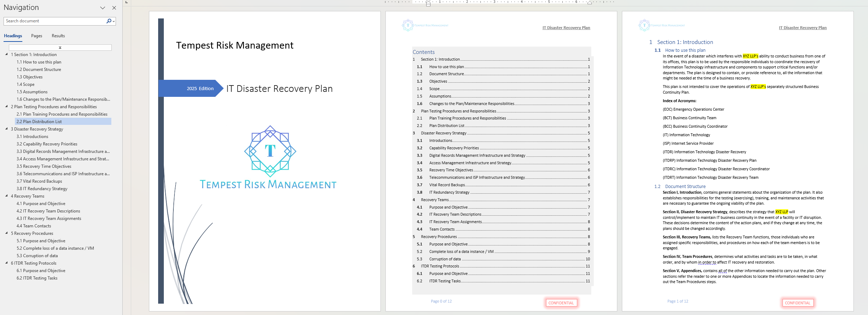Click Page 1 of 12 footer text
The height and width of the screenshot is (315, 868).
(678, 301)
